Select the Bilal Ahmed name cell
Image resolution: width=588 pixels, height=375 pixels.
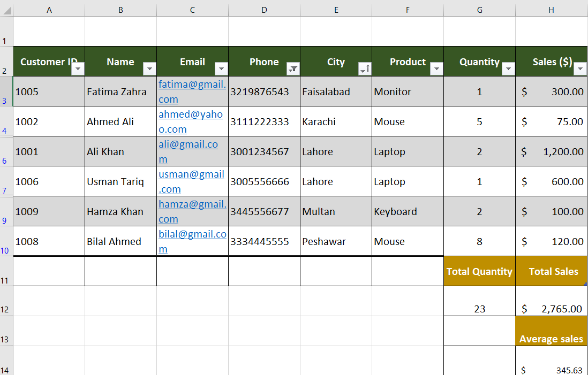pos(120,241)
